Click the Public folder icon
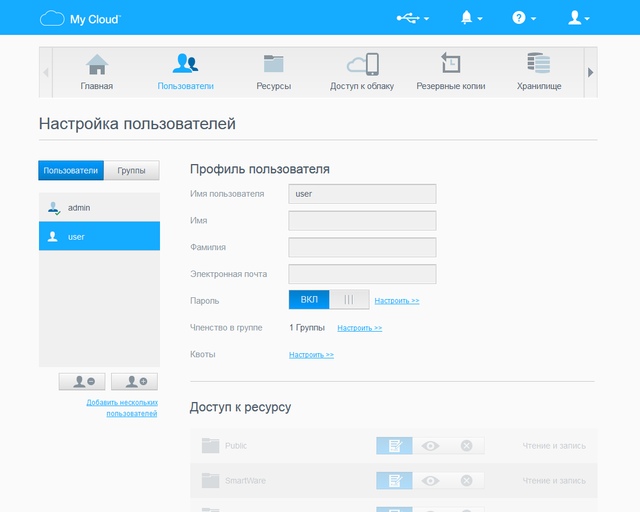 (x=211, y=445)
